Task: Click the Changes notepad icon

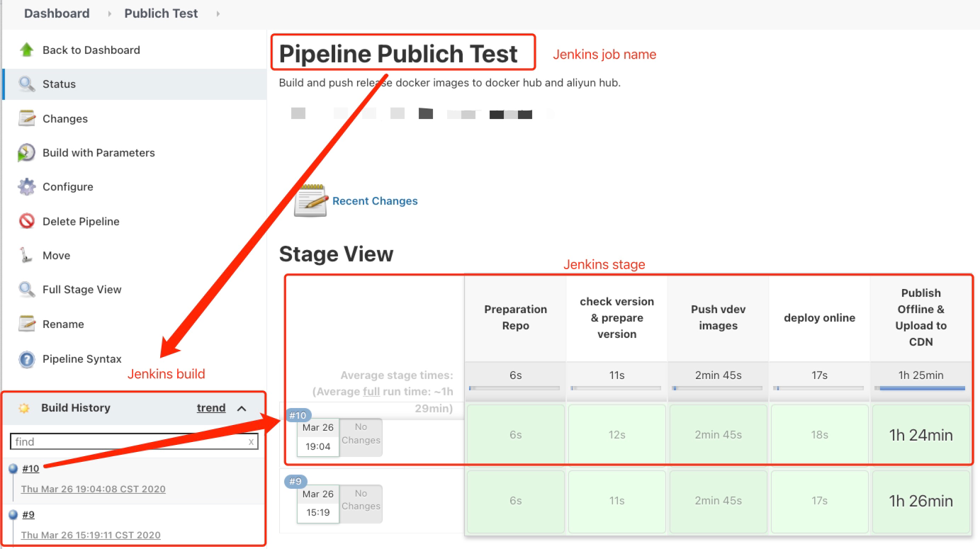Action: pos(23,118)
